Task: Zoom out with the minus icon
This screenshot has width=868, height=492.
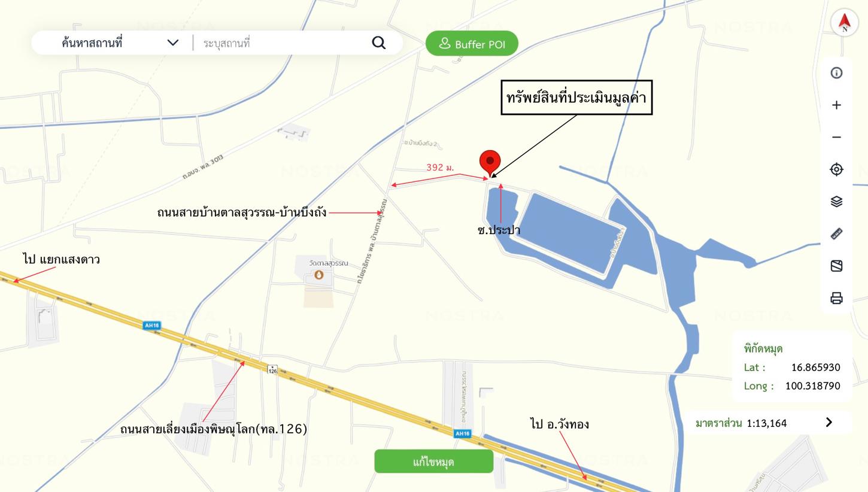Action: 836,137
